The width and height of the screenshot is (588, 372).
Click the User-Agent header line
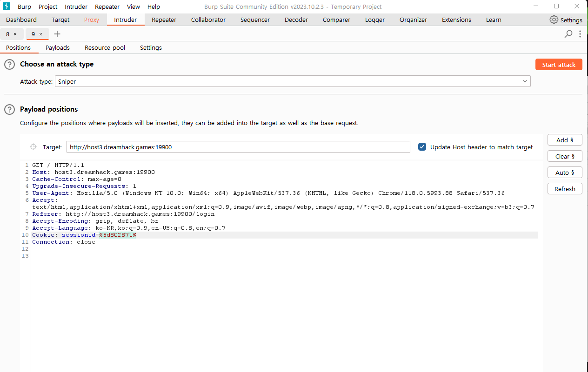point(268,193)
